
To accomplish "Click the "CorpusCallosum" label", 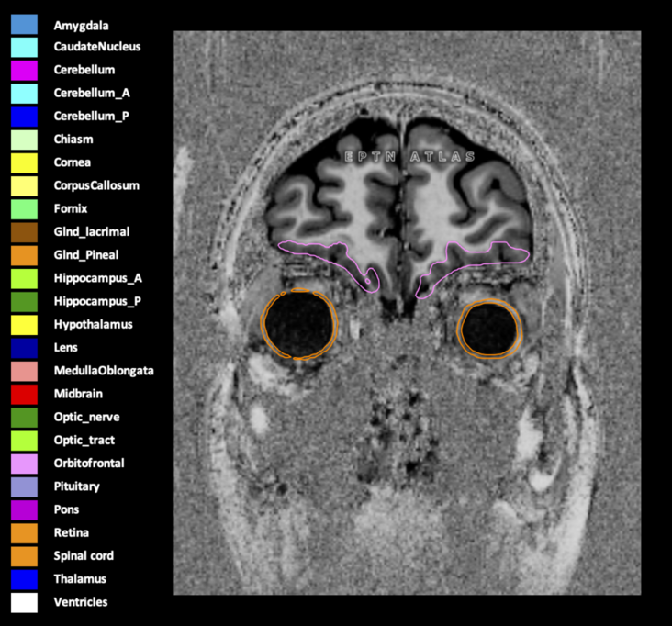I will (x=96, y=185).
